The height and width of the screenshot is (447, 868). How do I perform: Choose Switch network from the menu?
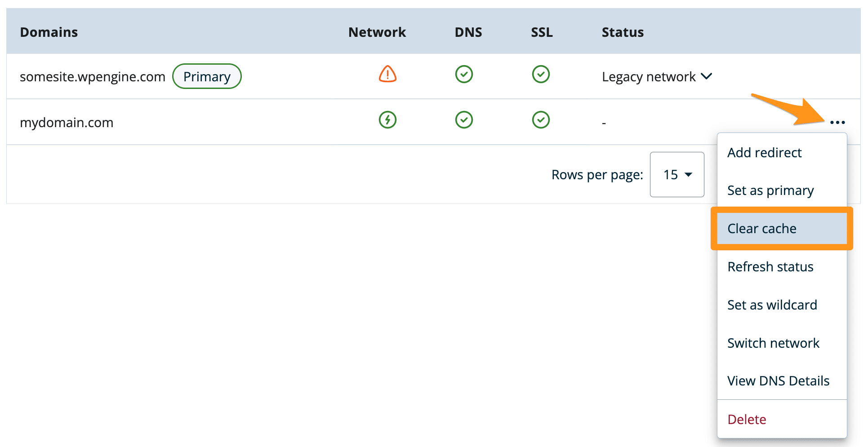[x=773, y=343]
